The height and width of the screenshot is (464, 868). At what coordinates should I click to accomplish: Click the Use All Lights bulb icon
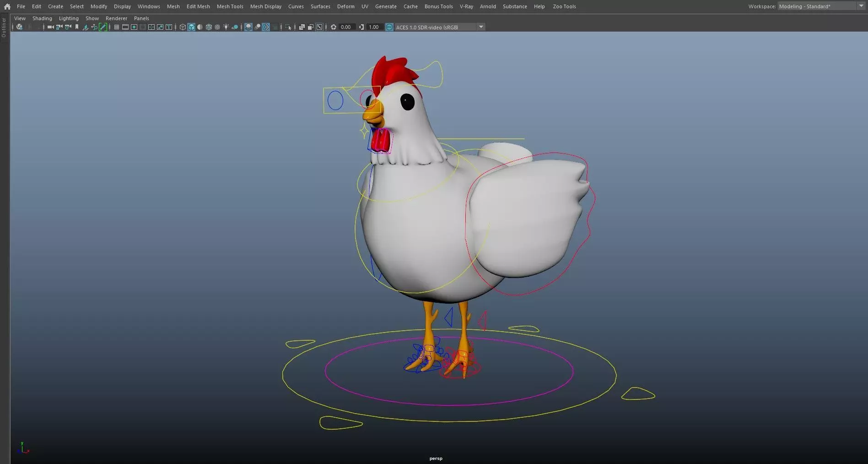[x=226, y=27]
